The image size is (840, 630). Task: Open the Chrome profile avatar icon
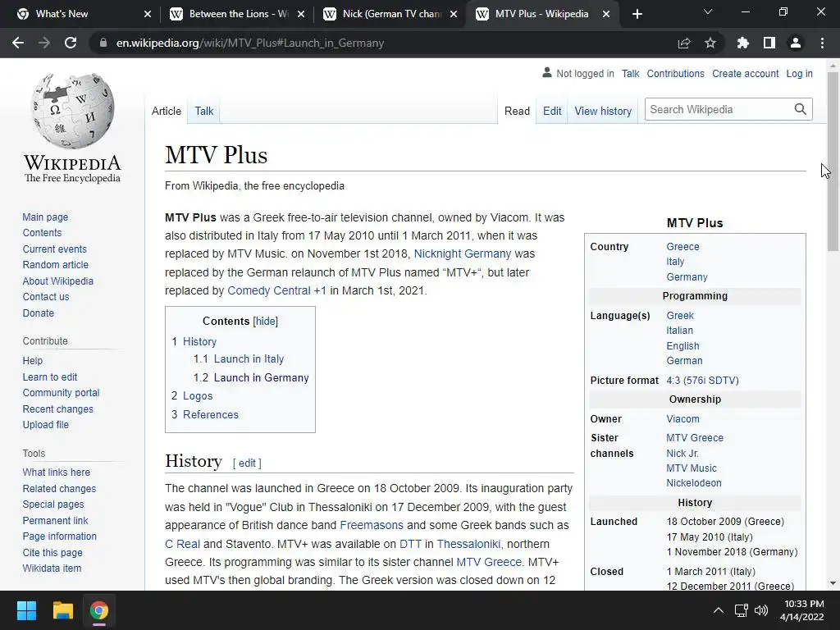point(796,43)
